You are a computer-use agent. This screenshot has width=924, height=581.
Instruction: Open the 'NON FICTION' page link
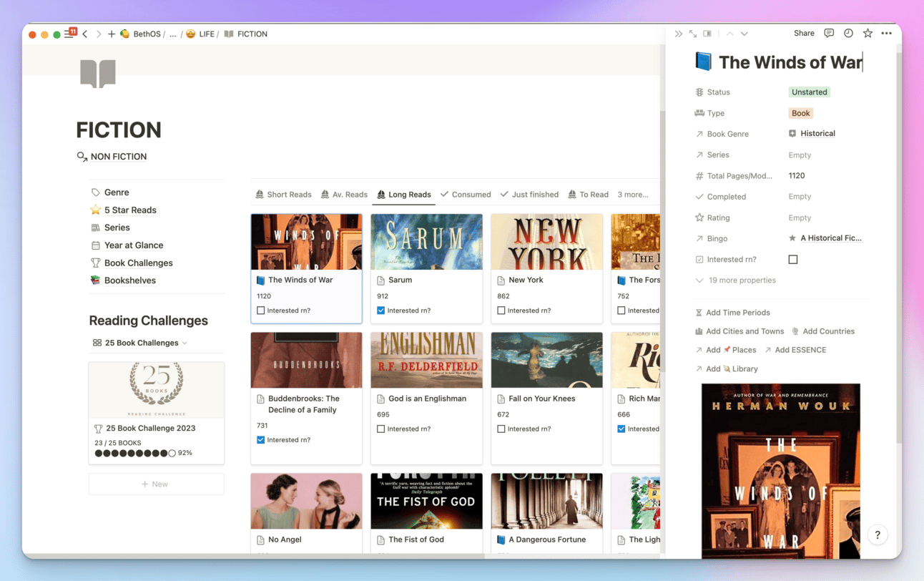click(118, 157)
